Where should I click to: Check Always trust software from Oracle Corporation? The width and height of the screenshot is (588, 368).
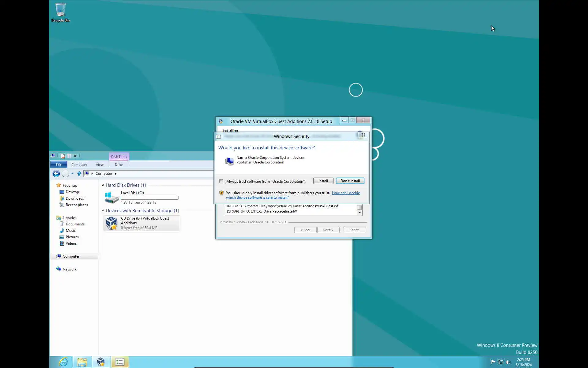[221, 182]
